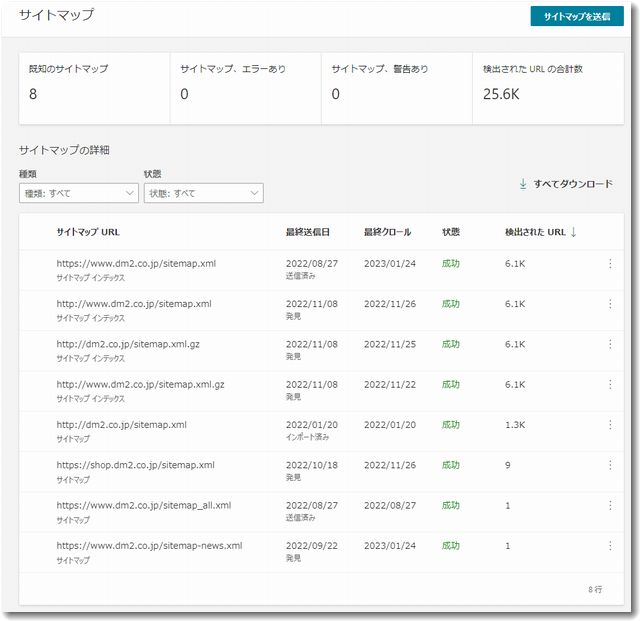Sort by 検出された URL column arrow
Viewport: 640px width, 621px height.
573,232
